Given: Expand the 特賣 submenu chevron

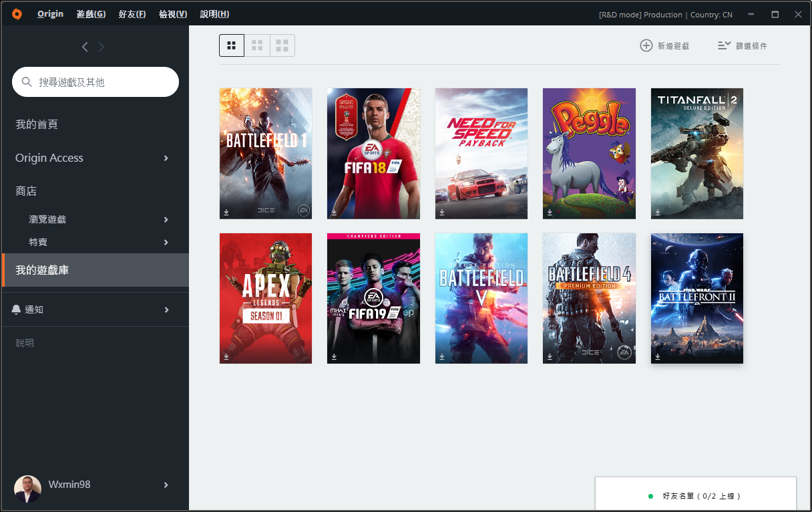Looking at the screenshot, I should click(x=166, y=242).
